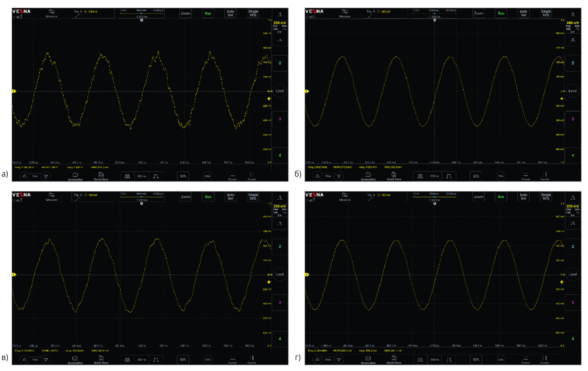Select the channel 3 tab in panel г)
The height and width of the screenshot is (371, 588).
click(x=573, y=302)
